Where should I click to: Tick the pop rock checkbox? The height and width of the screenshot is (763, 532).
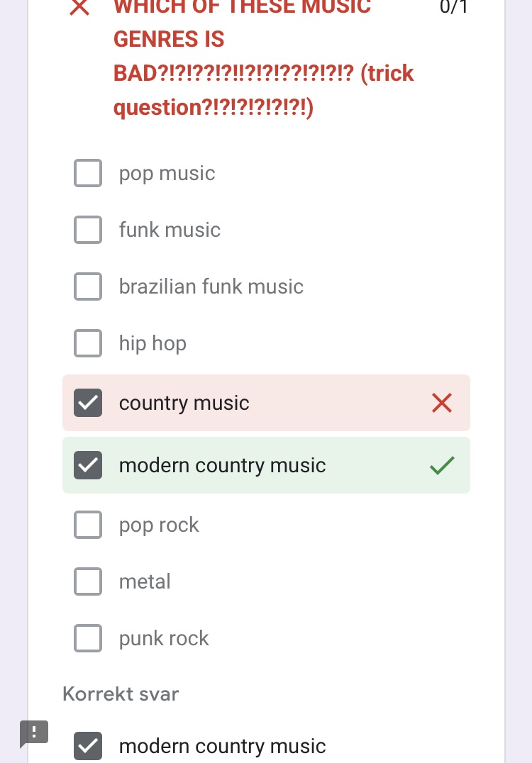click(88, 525)
